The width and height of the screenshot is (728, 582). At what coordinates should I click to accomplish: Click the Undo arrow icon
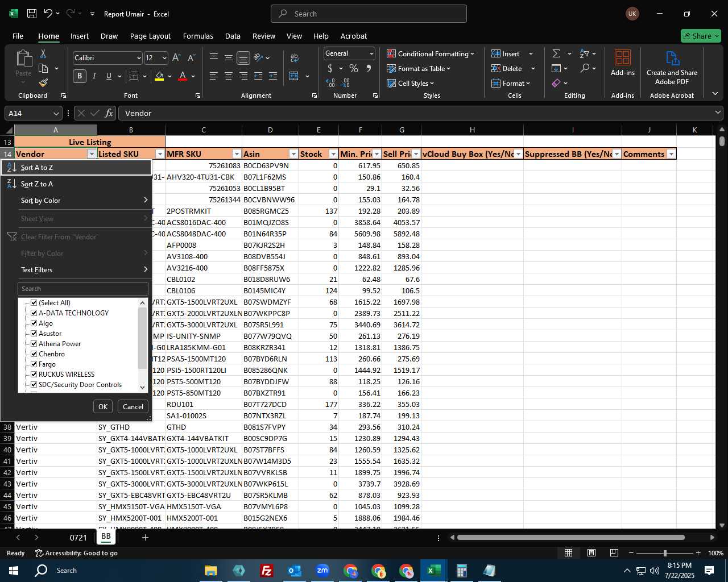tap(48, 14)
